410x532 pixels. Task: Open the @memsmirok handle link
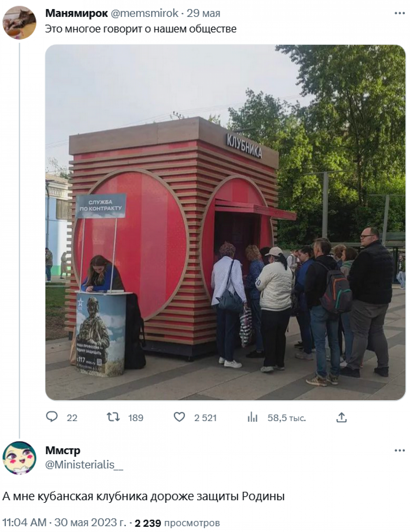coord(145,13)
